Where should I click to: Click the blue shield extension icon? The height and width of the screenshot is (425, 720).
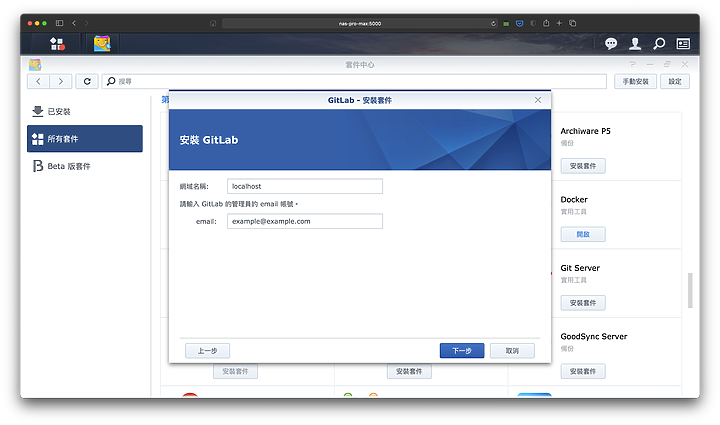[519, 23]
